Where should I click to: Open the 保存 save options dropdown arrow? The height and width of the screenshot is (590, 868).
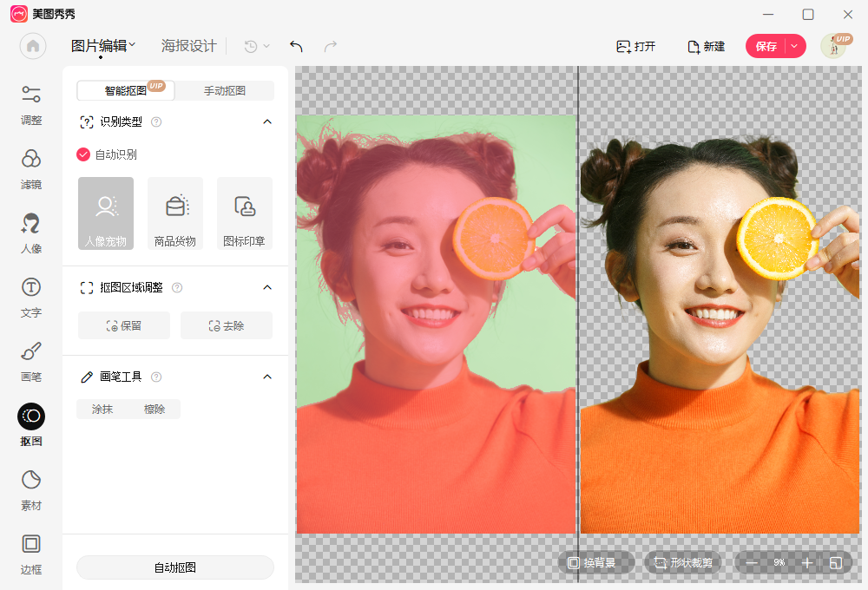point(795,46)
